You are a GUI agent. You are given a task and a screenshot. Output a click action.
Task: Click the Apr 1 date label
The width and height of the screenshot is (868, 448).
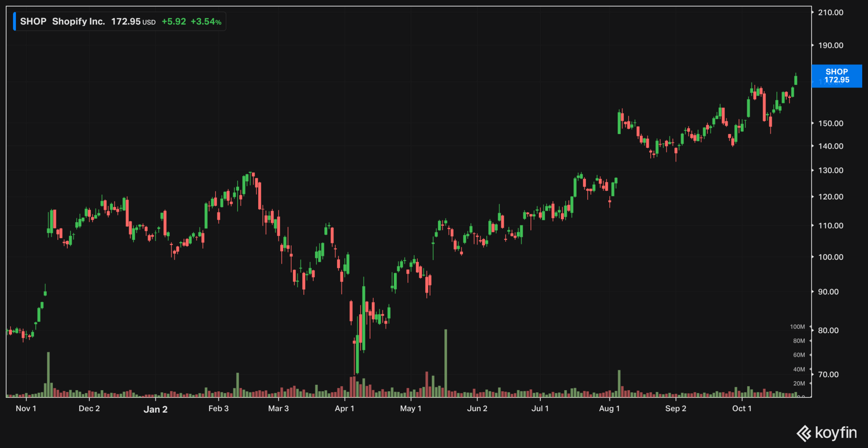pos(344,409)
